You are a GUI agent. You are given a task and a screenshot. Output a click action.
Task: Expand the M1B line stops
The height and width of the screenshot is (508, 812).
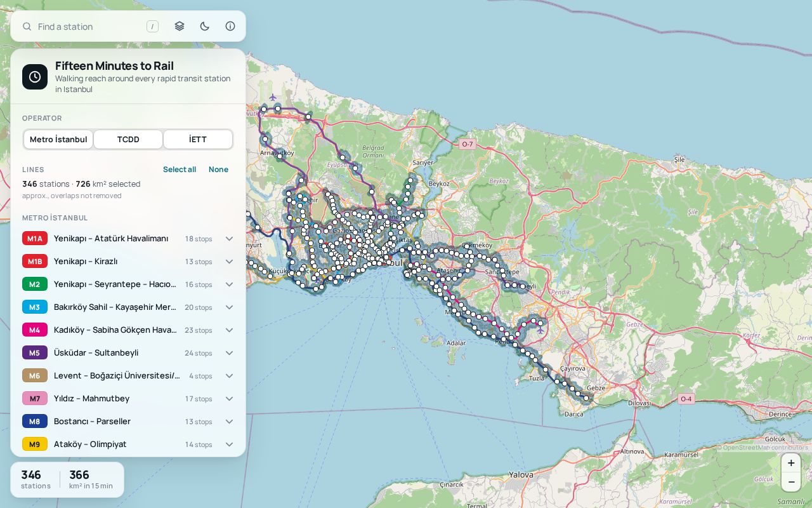[229, 262]
